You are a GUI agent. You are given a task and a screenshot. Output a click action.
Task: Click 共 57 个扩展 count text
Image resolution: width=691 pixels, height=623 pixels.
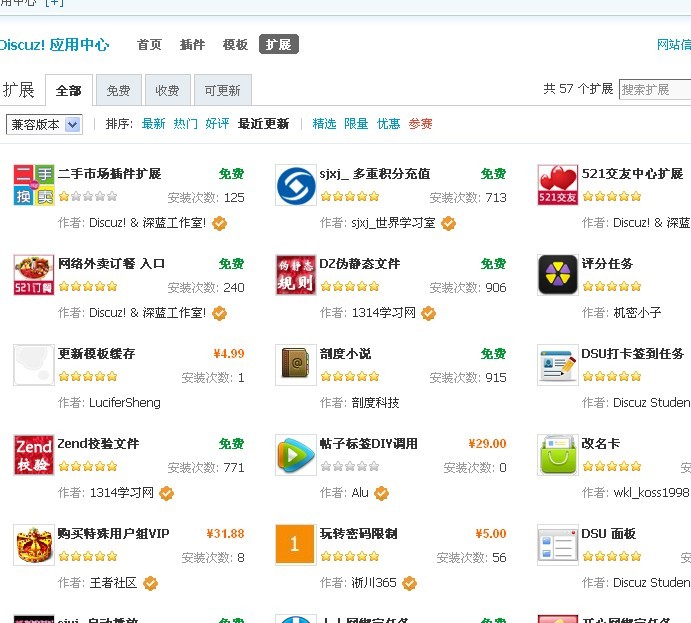click(x=578, y=89)
